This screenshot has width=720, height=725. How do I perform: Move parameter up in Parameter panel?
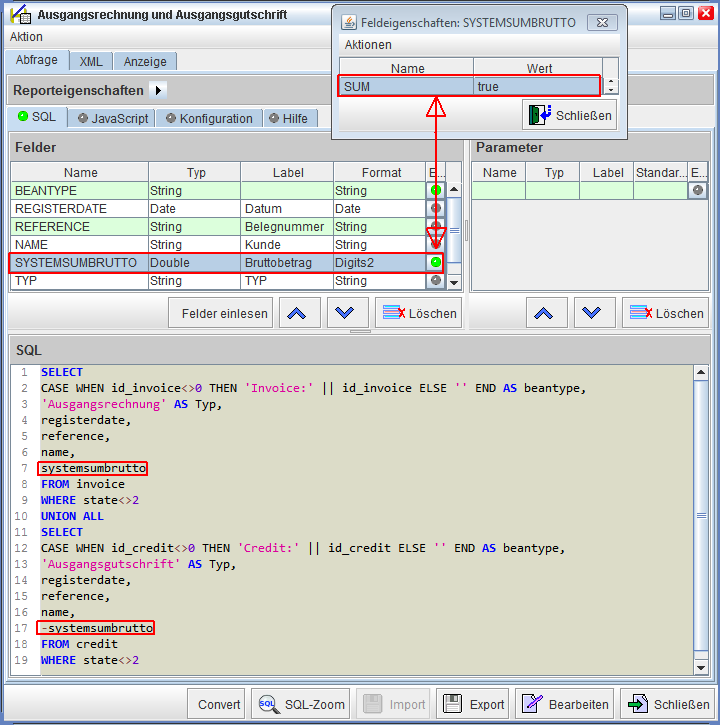[x=543, y=313]
